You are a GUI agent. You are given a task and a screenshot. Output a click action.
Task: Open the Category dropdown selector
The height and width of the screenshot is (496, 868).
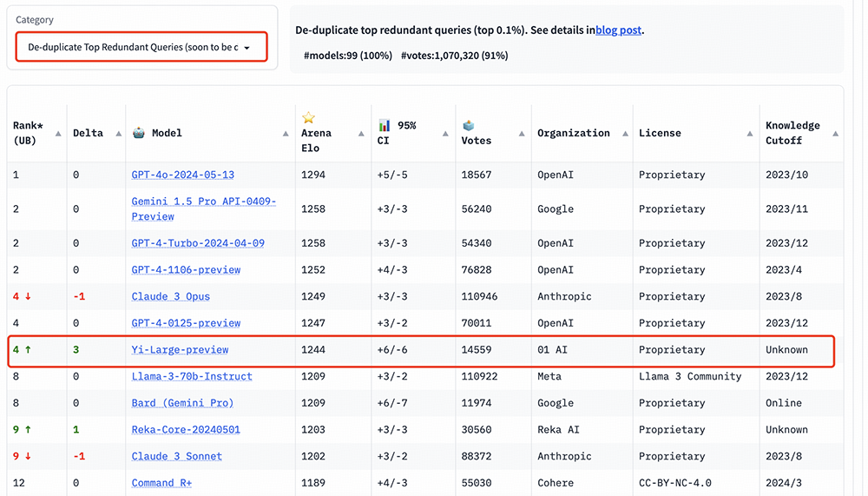click(141, 48)
